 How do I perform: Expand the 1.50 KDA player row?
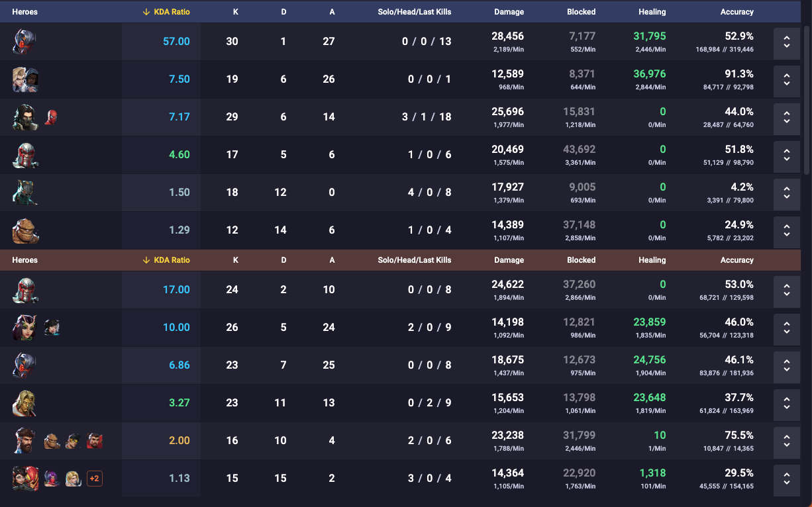(x=786, y=193)
